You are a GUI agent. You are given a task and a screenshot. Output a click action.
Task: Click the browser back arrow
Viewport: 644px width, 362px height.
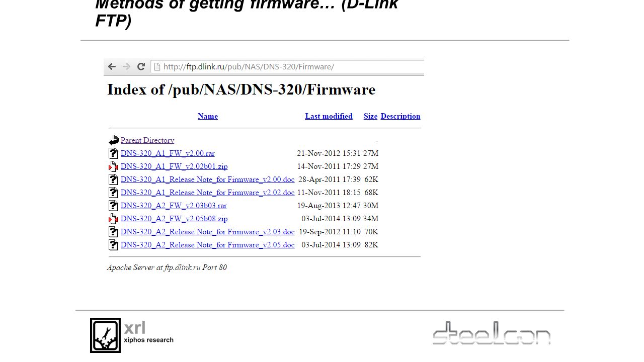pos(112,66)
